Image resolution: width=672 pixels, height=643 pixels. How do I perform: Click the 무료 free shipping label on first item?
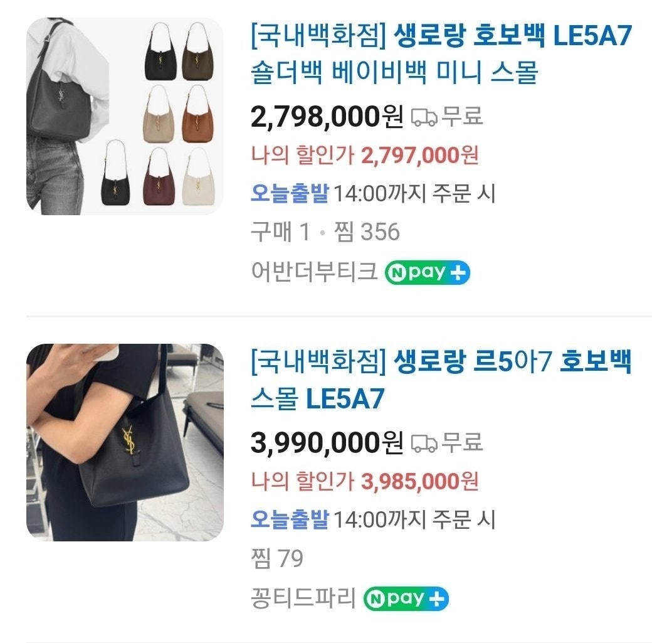463,116
